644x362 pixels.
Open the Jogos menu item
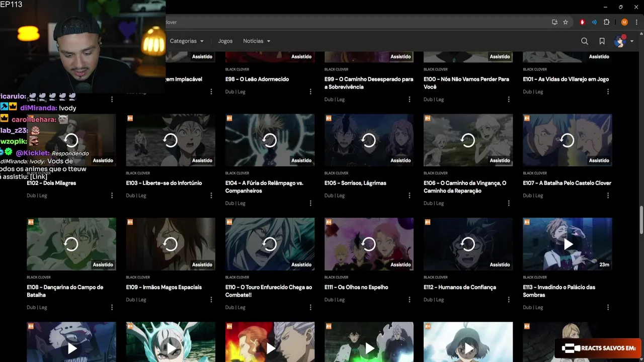coord(225,41)
